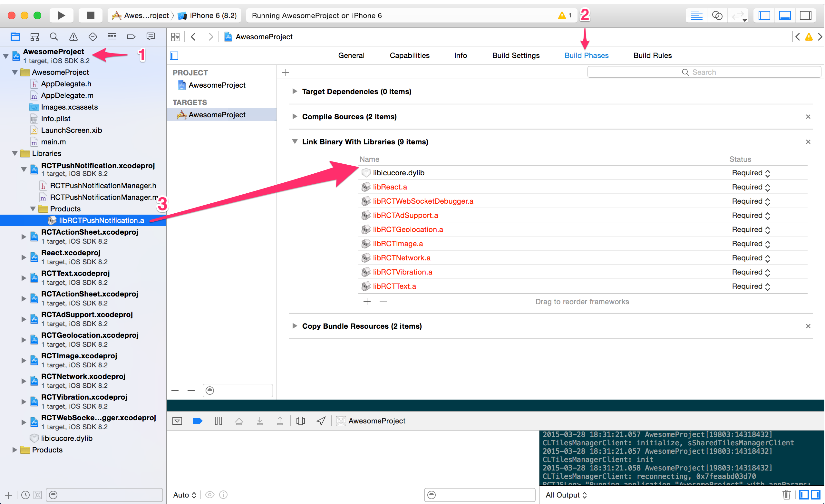The height and width of the screenshot is (504, 825).
Task: Expand the Compile Sources section
Action: 295,117
